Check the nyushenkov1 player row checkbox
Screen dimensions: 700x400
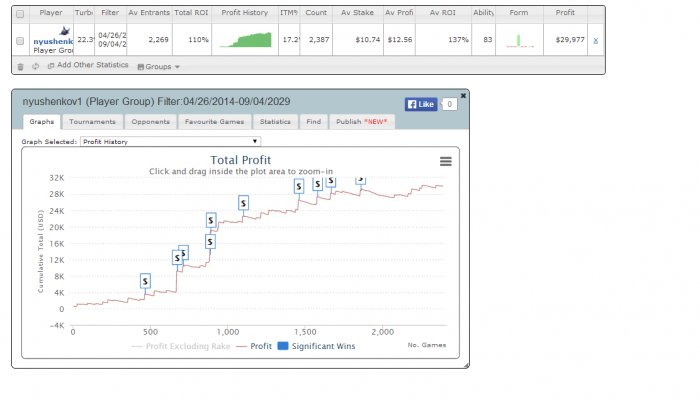[x=20, y=41]
